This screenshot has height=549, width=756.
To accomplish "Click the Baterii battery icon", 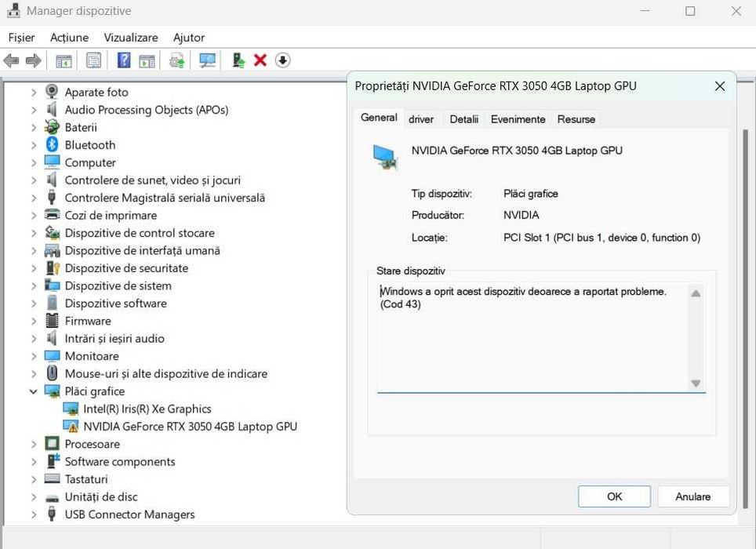I will (x=52, y=127).
